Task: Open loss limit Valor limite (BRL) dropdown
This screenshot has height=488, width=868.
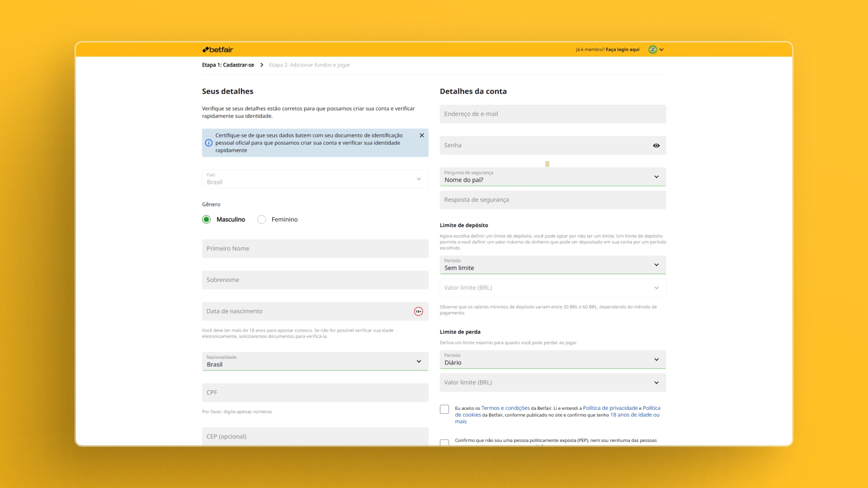Action: [553, 383]
